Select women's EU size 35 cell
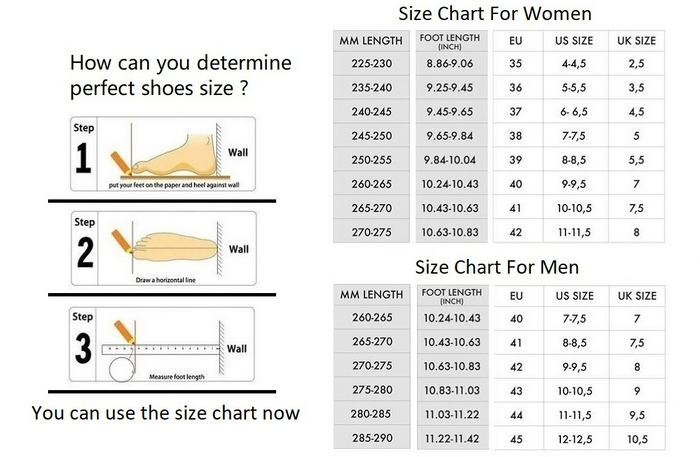The height and width of the screenshot is (457, 700). [x=516, y=64]
